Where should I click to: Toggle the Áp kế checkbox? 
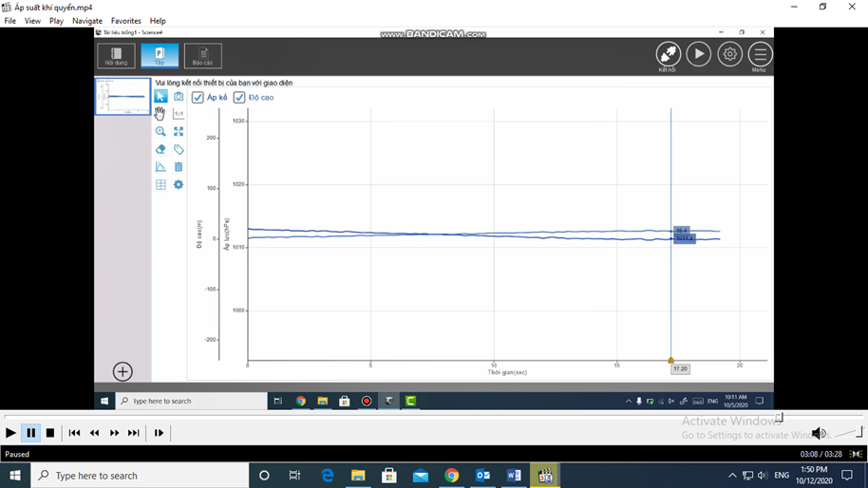pos(198,98)
